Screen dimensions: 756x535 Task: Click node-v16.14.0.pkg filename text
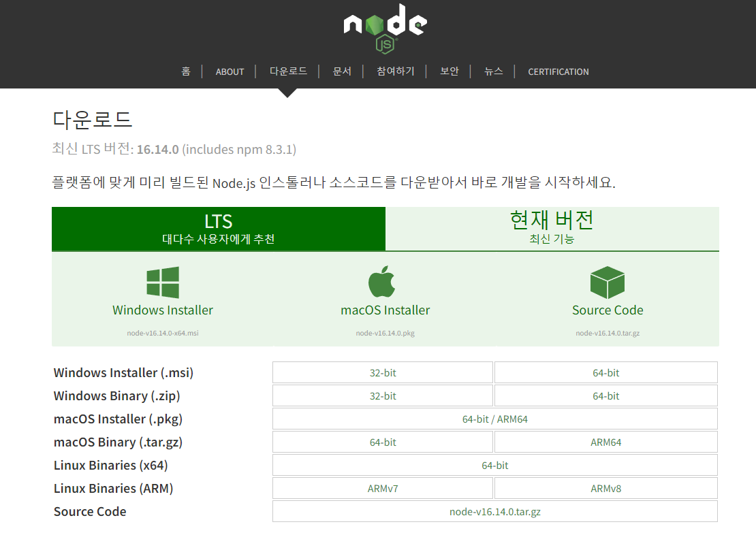coord(385,333)
